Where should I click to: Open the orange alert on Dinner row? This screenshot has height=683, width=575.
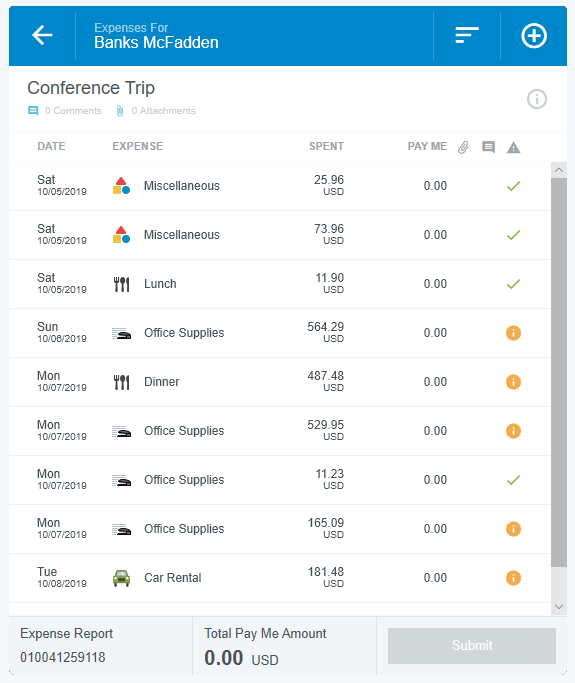pyautogui.click(x=514, y=382)
